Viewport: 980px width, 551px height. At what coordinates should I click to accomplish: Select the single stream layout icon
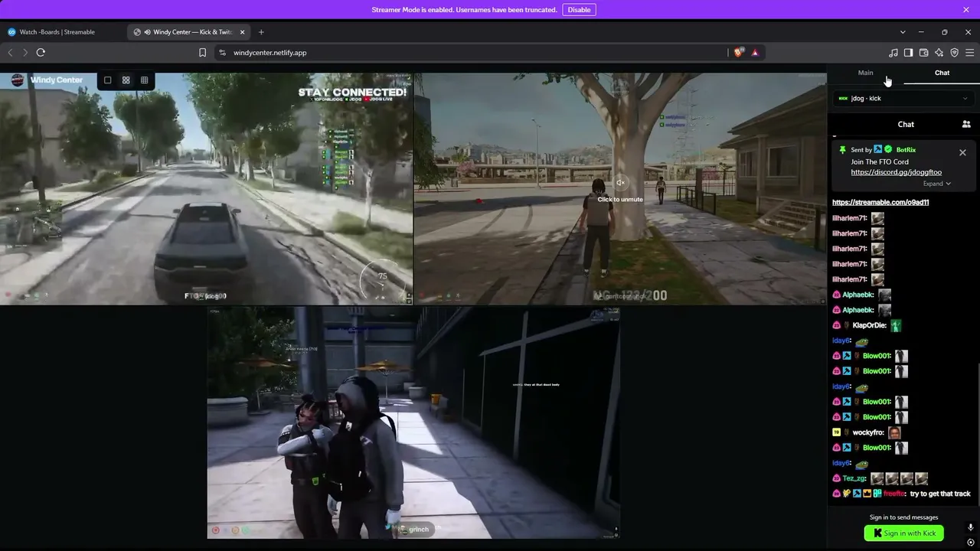108,80
